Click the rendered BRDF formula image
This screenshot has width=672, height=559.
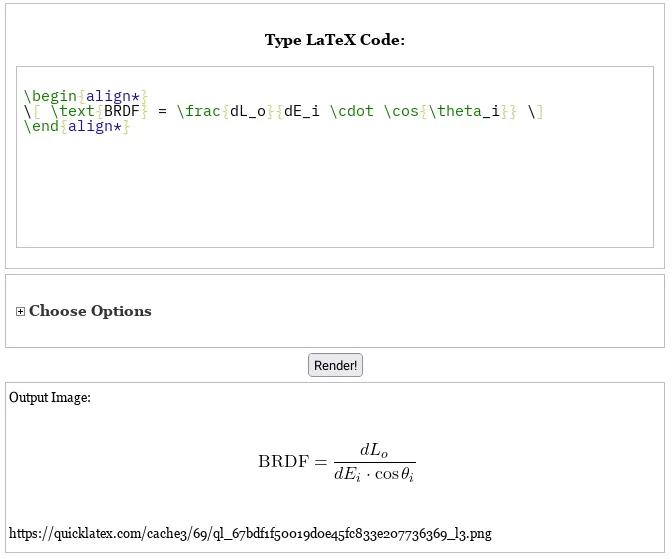tap(336, 462)
